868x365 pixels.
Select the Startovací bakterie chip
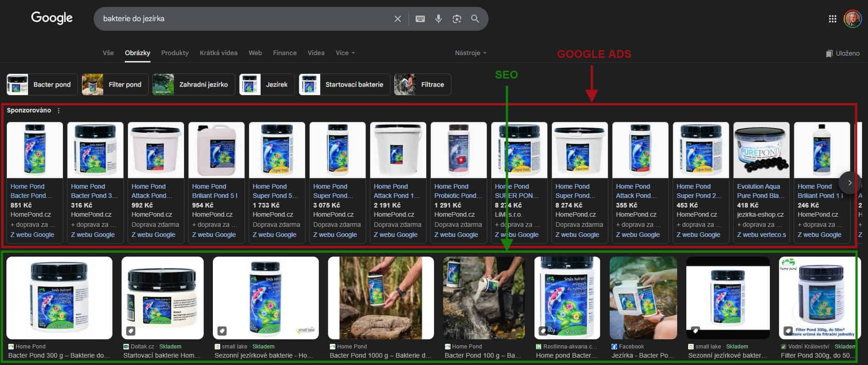tap(344, 84)
